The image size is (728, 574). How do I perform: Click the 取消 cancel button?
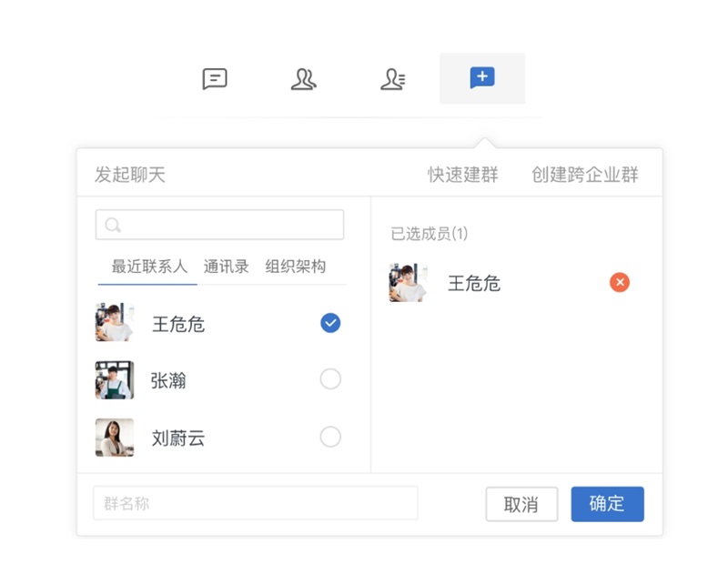click(521, 504)
